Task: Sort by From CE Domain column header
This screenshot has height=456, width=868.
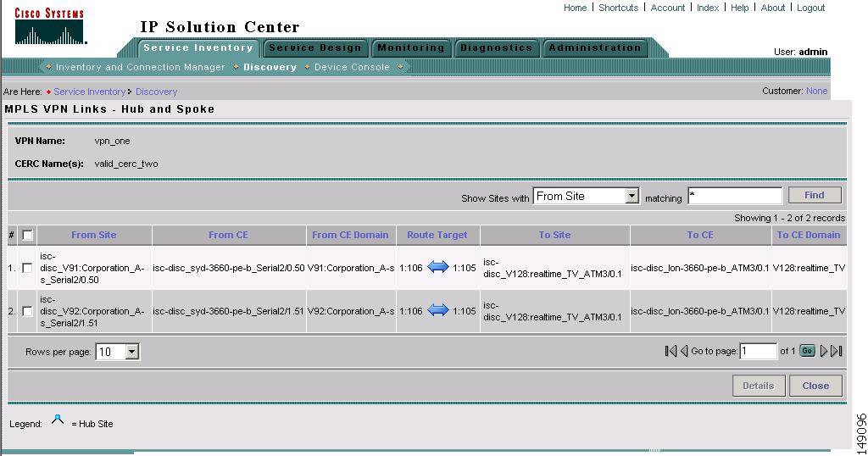Action: tap(350, 235)
